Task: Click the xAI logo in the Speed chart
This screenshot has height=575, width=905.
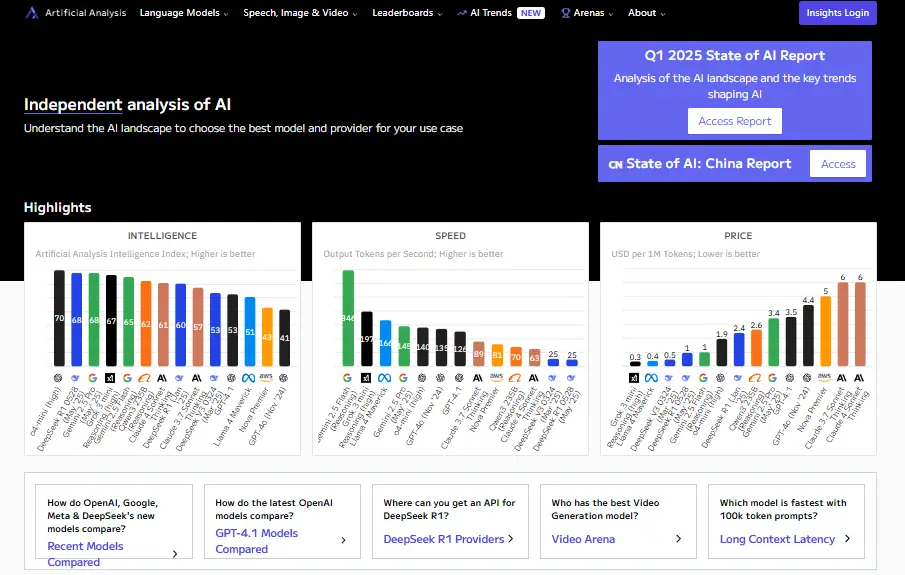Action: pyautogui.click(x=366, y=378)
